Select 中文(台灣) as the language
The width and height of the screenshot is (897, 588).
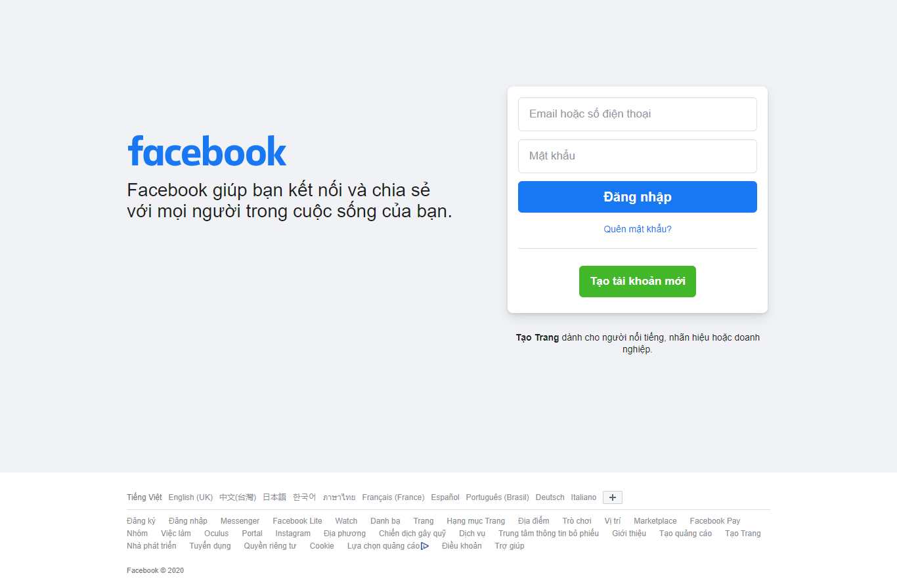pos(238,497)
